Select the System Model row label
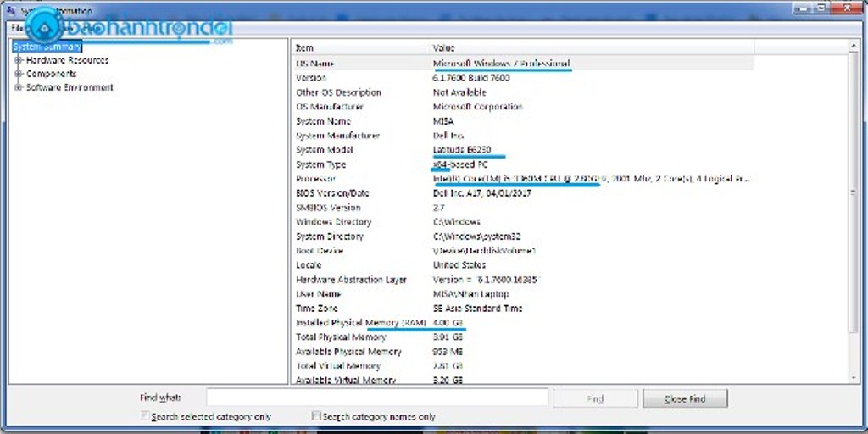Image resolution: width=868 pixels, height=434 pixels. pyautogui.click(x=325, y=150)
